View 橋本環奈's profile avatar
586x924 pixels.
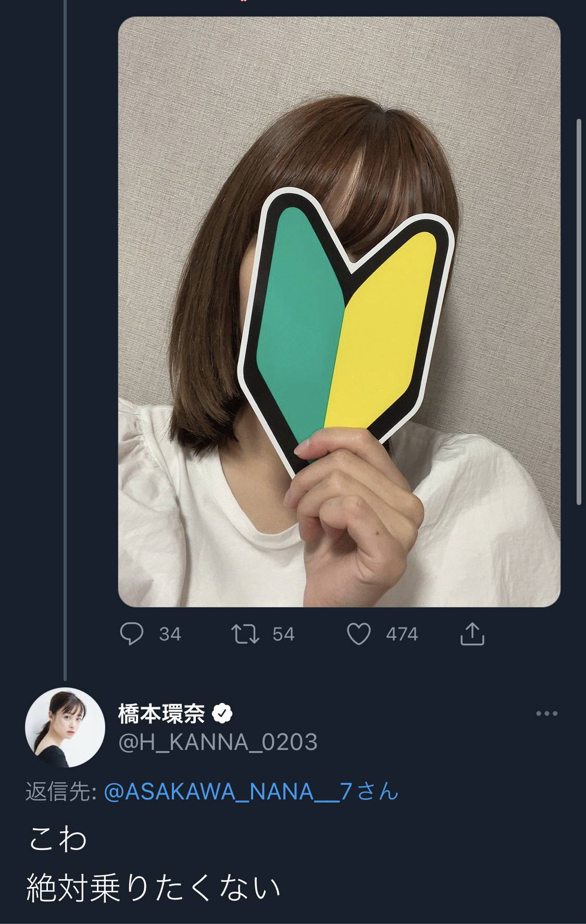tap(65, 727)
